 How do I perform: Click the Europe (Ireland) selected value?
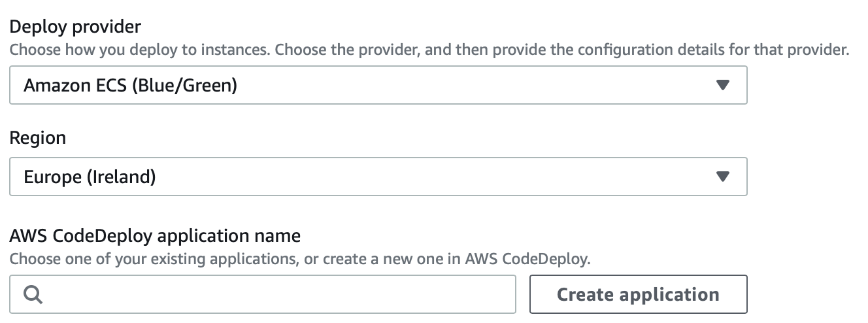coord(90,177)
